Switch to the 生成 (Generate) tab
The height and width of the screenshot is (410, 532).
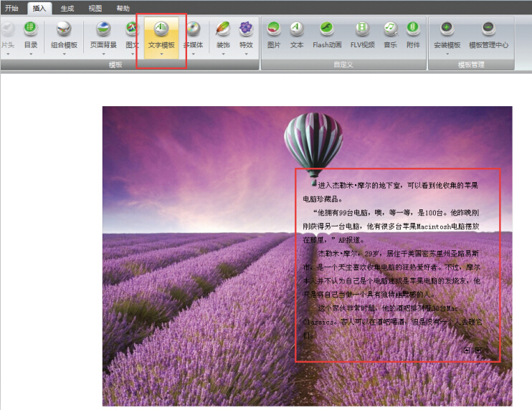(x=67, y=8)
